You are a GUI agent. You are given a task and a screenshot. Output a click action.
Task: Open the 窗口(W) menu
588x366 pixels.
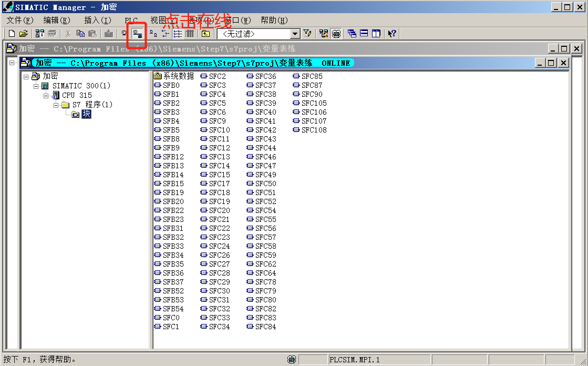238,20
